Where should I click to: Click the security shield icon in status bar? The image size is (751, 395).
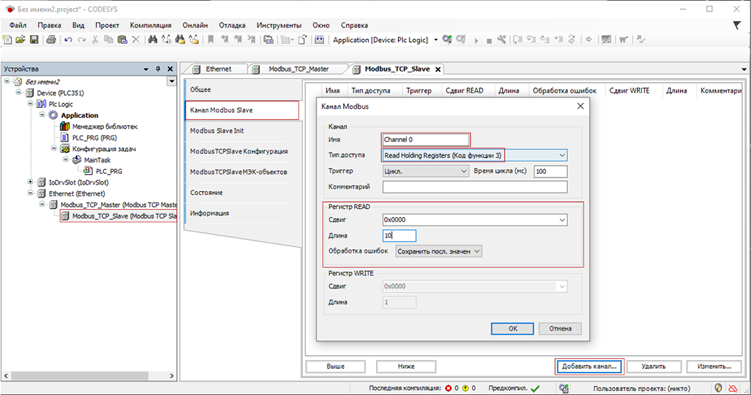tap(718, 388)
